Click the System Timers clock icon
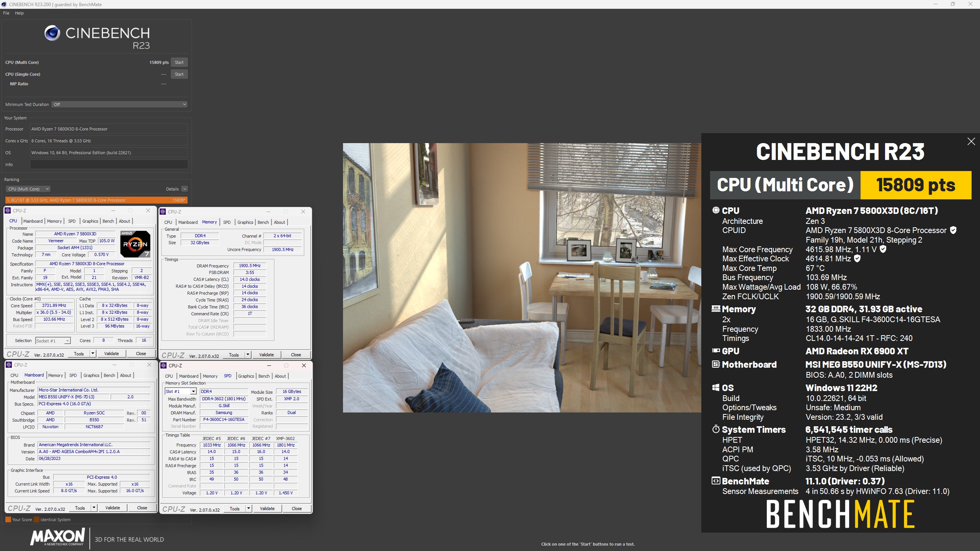Viewport: 980px width, 551px height. (716, 429)
